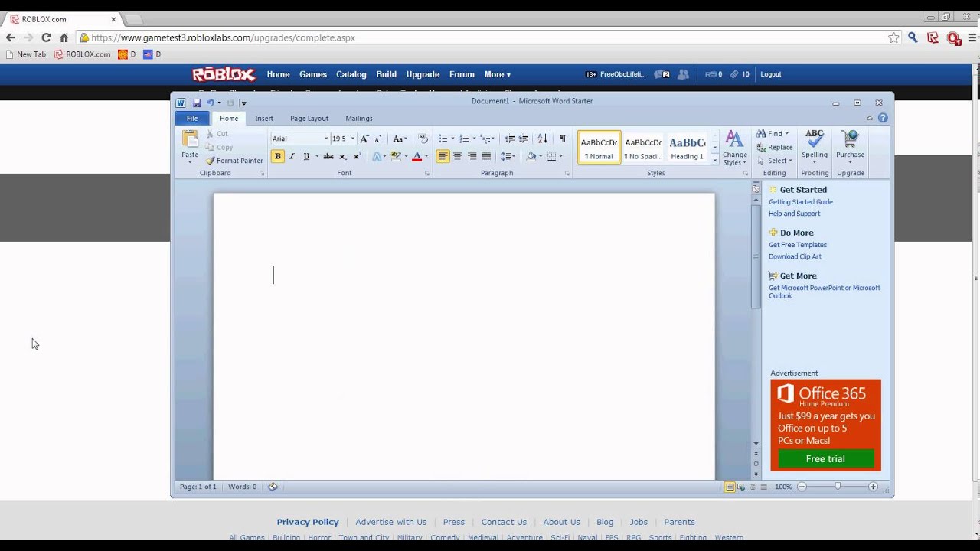Open the font size 19.5 dropdown
This screenshot has width=980, height=551.
353,139
